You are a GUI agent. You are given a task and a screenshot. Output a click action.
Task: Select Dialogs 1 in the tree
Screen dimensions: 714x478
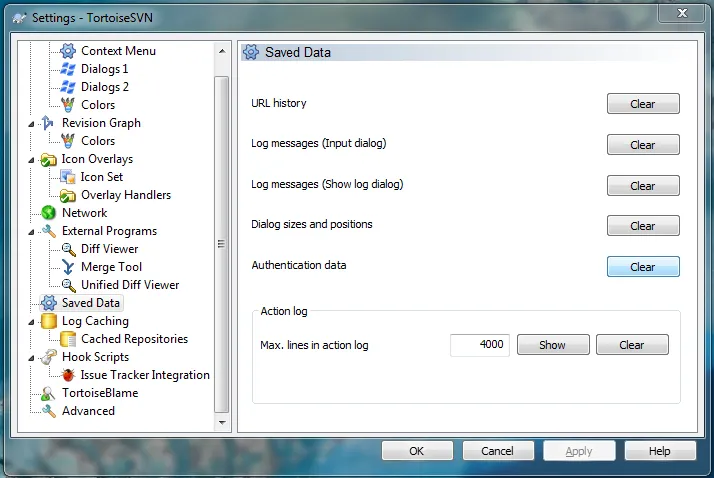[x=105, y=69]
